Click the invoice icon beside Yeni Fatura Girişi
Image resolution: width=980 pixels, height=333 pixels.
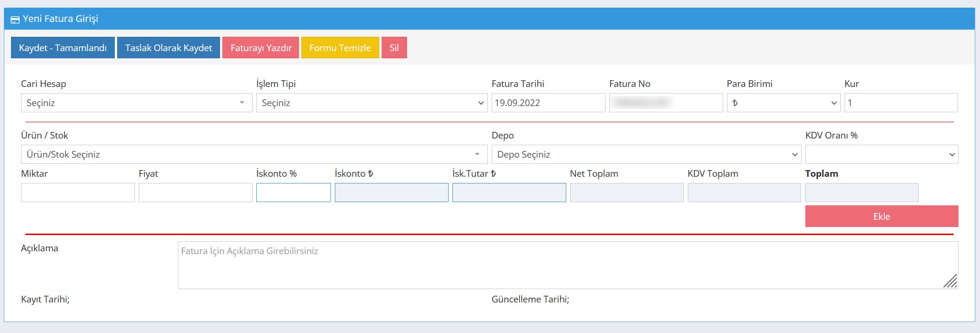[15, 20]
